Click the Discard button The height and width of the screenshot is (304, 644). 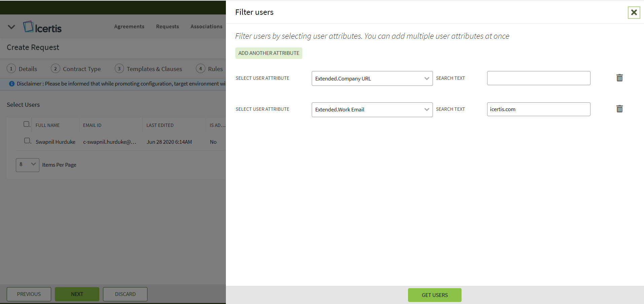tap(125, 294)
